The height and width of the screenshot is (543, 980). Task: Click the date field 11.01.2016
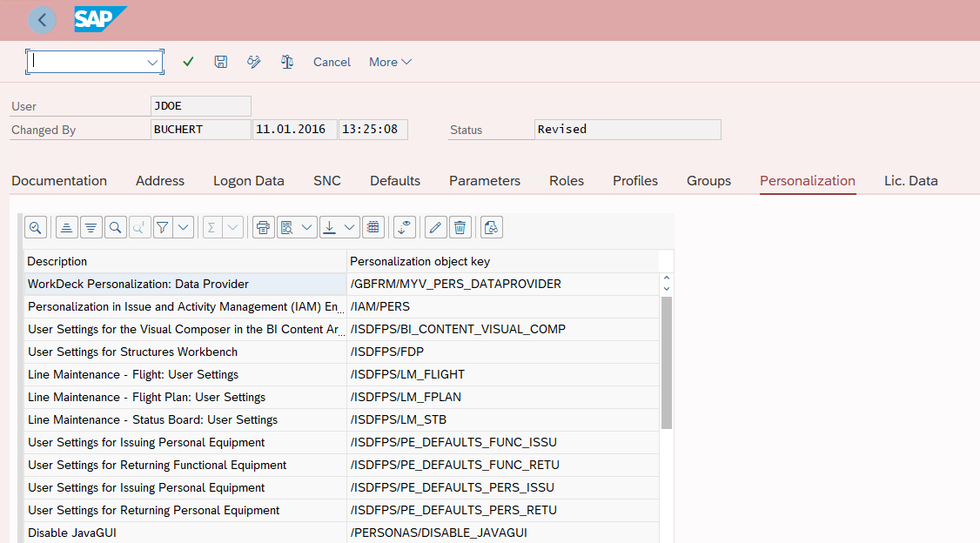pos(294,130)
